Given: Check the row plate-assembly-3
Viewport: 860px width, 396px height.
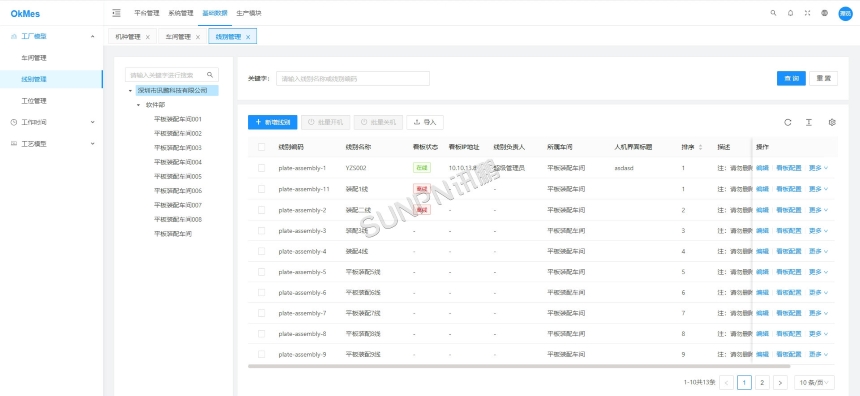Looking at the screenshot, I should (262, 230).
